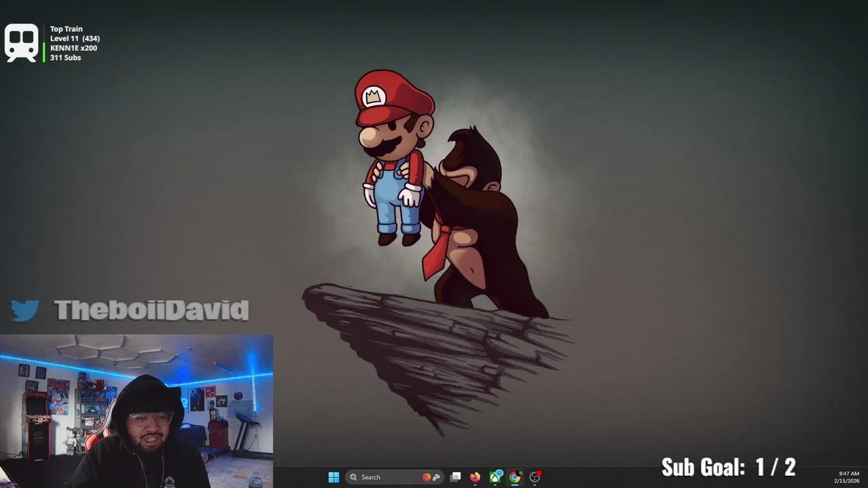The width and height of the screenshot is (868, 488).
Task: Click the webcam feed overlay
Action: [x=136, y=411]
